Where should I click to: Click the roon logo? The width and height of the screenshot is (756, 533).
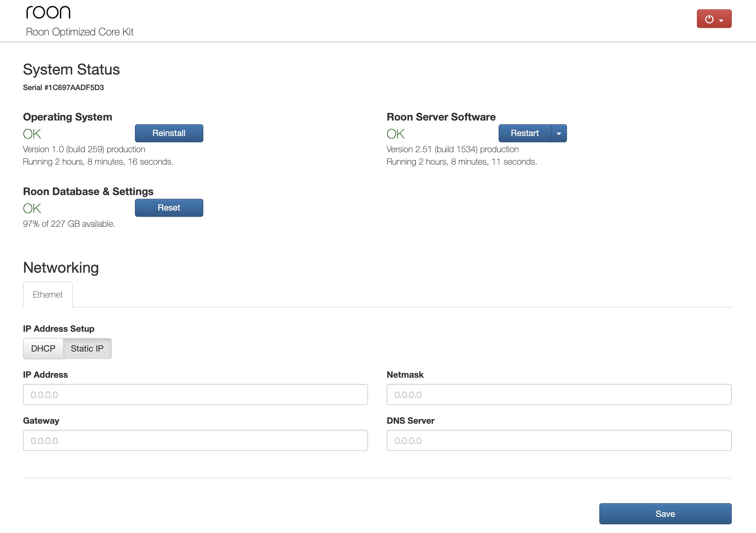coord(48,12)
